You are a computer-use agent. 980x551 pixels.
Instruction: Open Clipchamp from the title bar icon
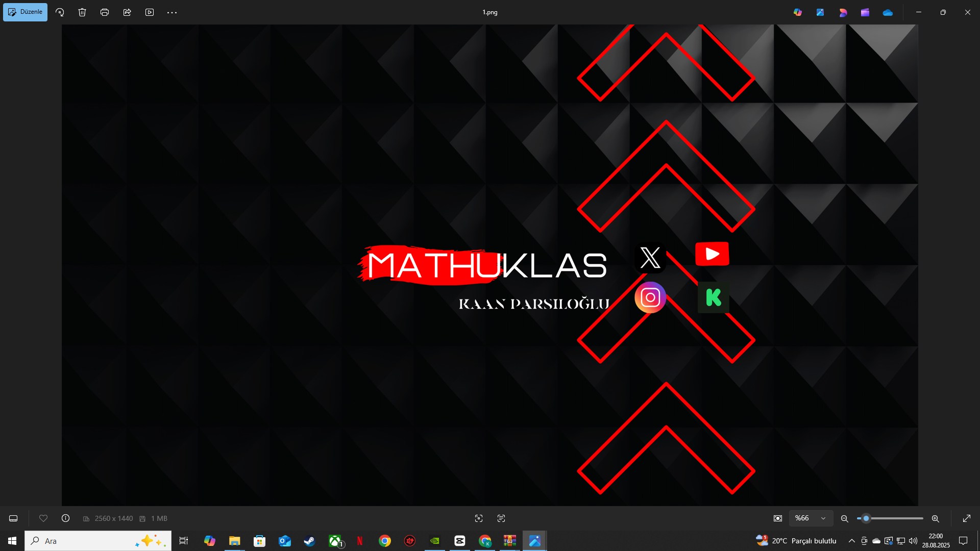click(865, 12)
